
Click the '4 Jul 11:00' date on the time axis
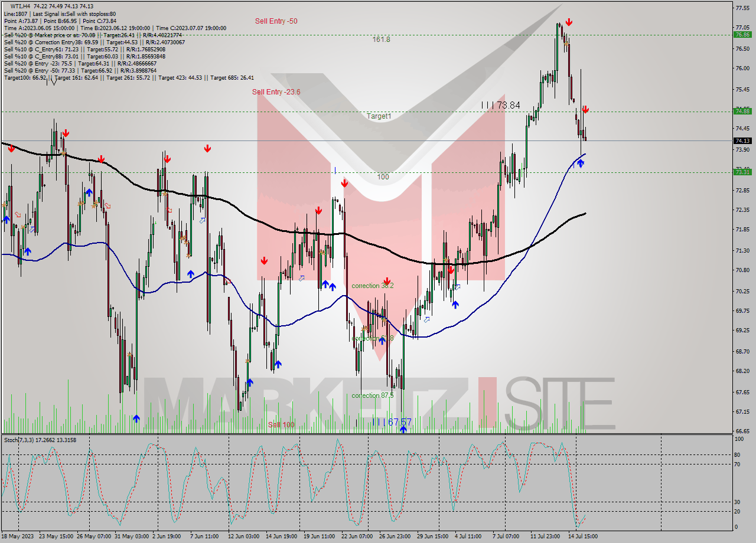coord(467,537)
